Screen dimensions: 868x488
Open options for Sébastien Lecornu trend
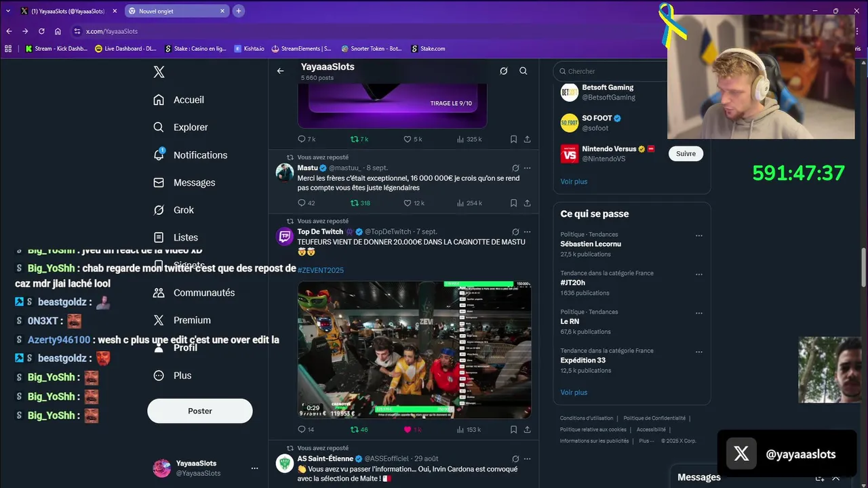coord(699,236)
